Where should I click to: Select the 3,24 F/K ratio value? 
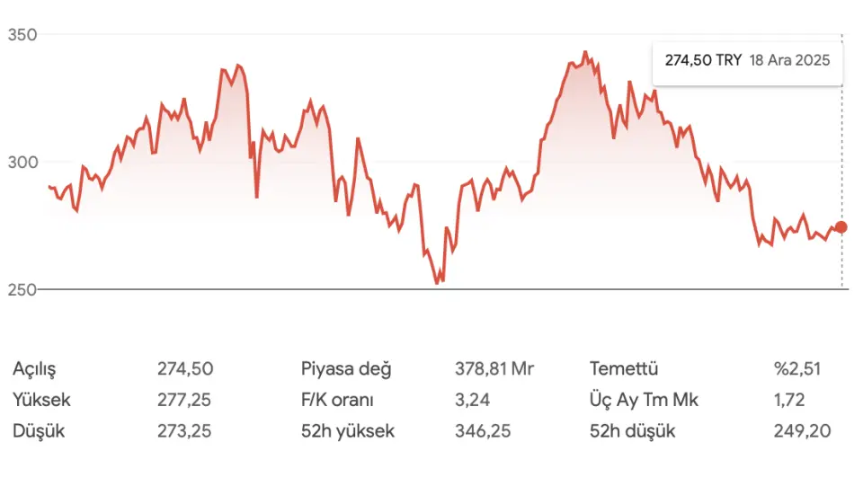[471, 400]
